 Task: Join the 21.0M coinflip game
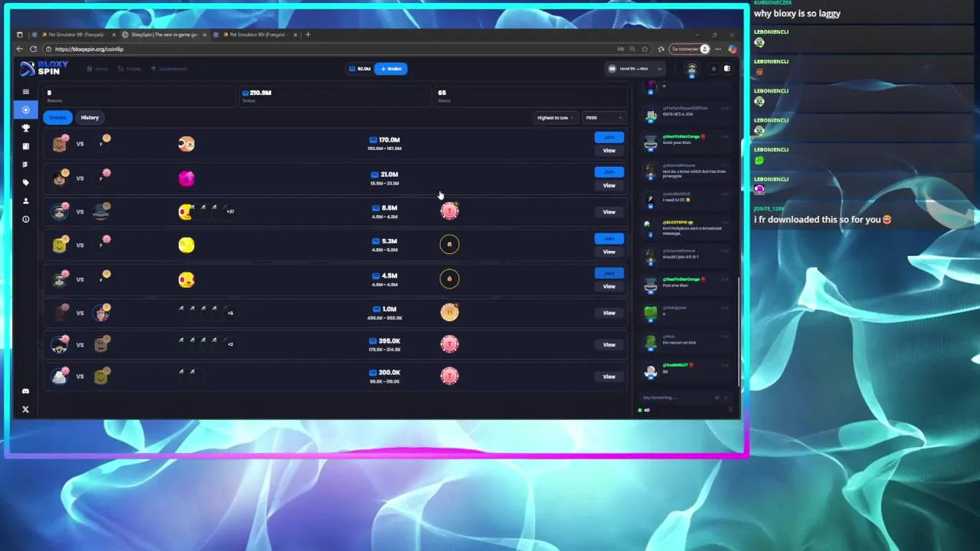click(609, 172)
